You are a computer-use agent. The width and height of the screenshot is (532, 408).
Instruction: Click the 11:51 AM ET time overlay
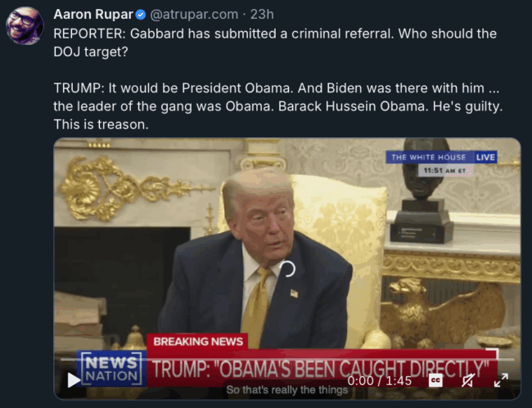pyautogui.click(x=444, y=170)
